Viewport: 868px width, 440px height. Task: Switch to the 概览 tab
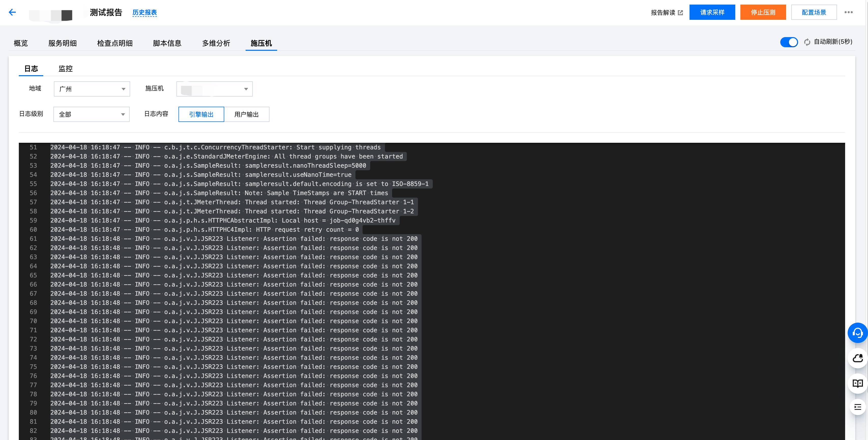click(21, 43)
